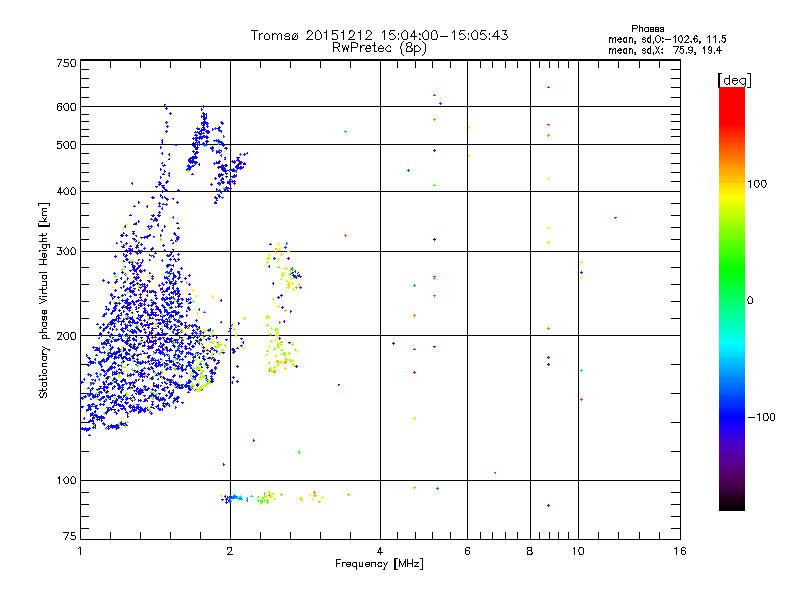800x600 pixels.
Task: Click the y-axis tick label '600'
Action: point(66,107)
